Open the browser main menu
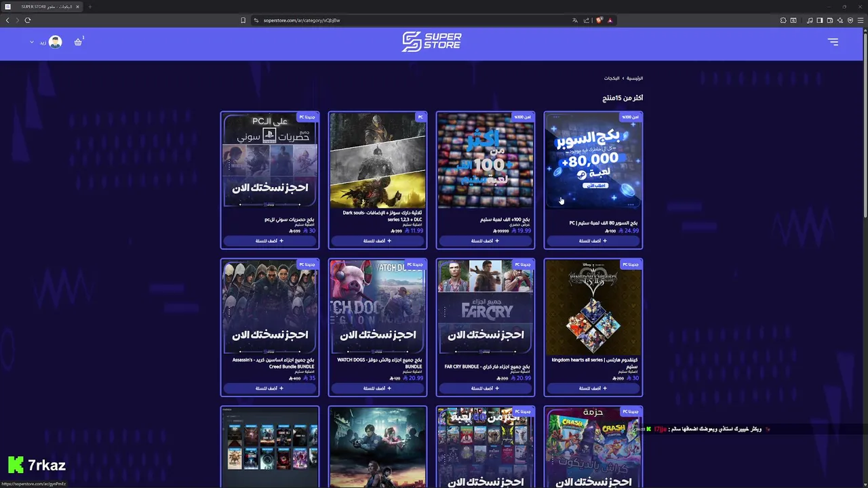This screenshot has width=868, height=488. click(x=860, y=20)
